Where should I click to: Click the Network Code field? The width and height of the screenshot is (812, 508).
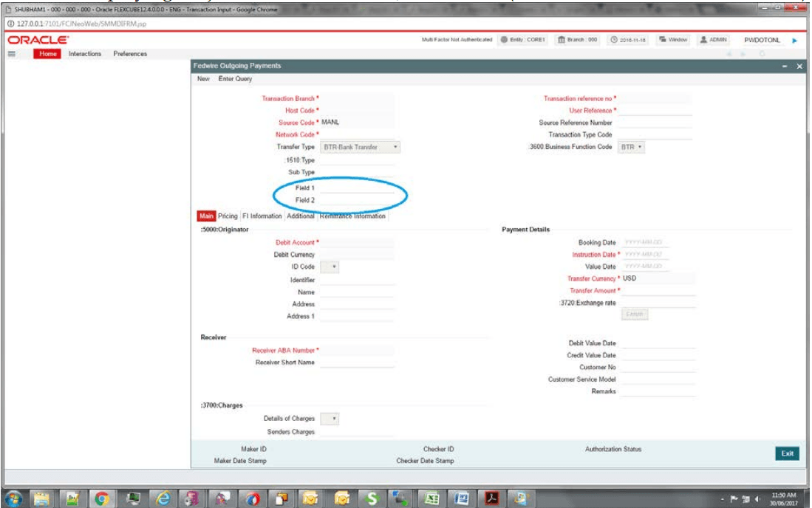pos(357,134)
